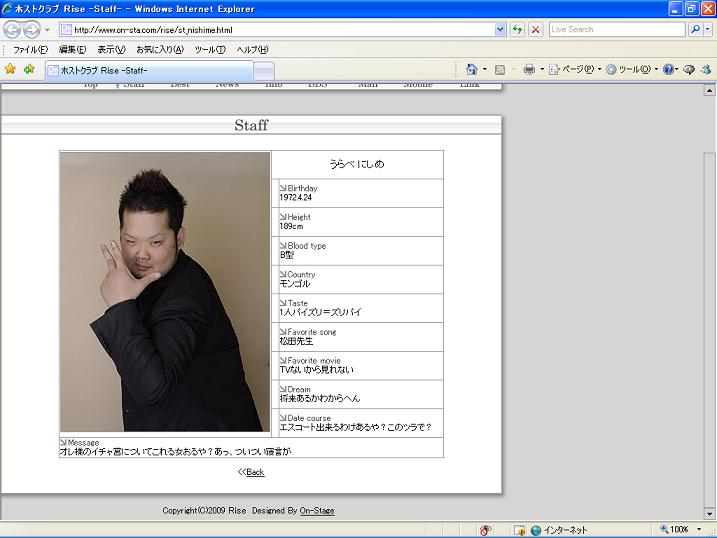717x538 pixels.
Task: Click the speech bubble toolbar icon
Action: 689,69
